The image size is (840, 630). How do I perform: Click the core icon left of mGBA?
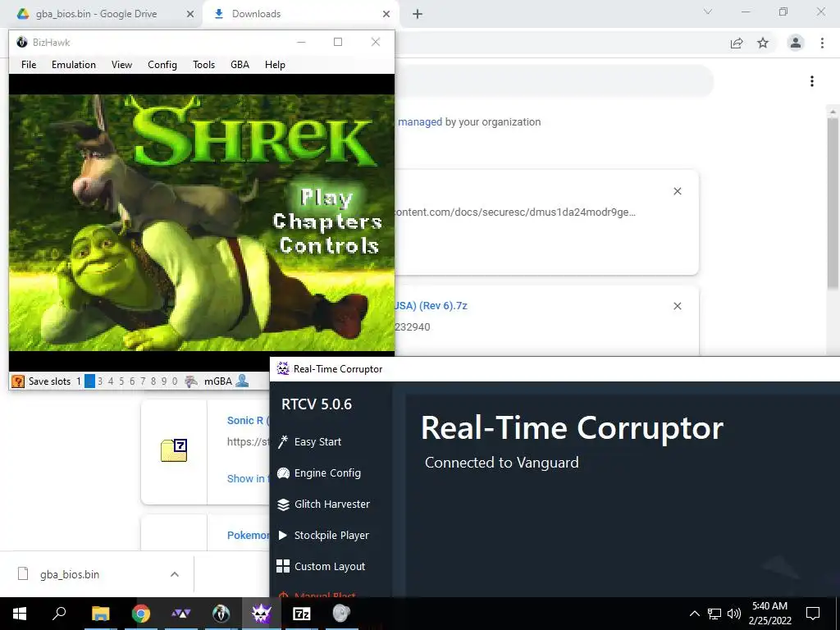(x=191, y=381)
